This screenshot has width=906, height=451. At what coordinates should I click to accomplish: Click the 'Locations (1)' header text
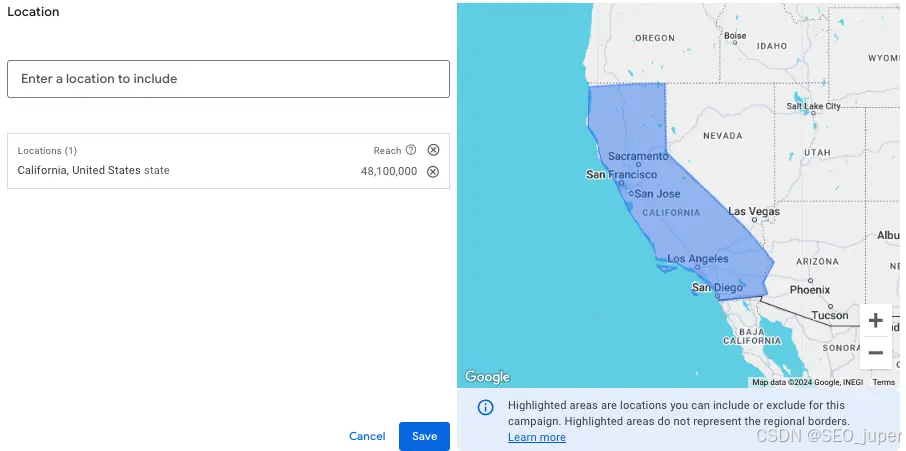[x=47, y=151]
